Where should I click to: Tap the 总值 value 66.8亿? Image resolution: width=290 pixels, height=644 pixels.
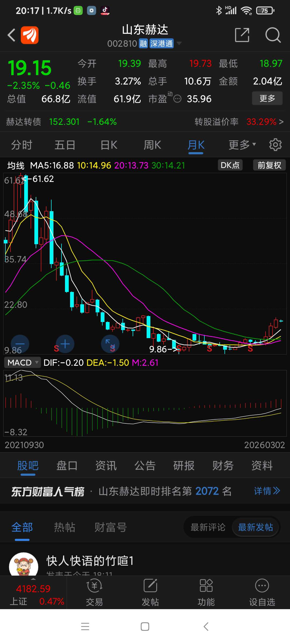(x=56, y=99)
